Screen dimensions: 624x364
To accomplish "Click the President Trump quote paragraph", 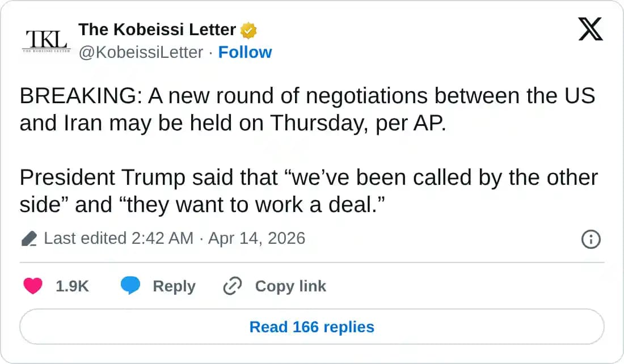I will click(x=308, y=191).
